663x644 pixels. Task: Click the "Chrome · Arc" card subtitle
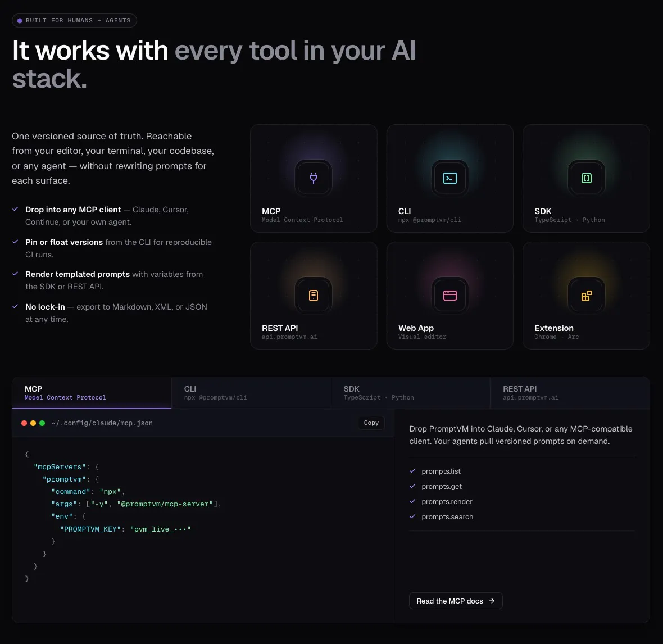click(x=556, y=337)
